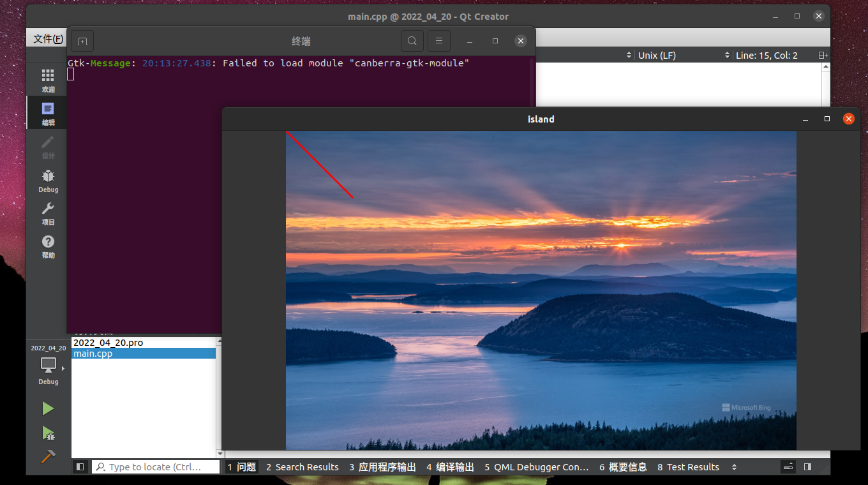This screenshot has width=868, height=485.
Task: Maximize the 终端 terminal window
Action: click(495, 41)
